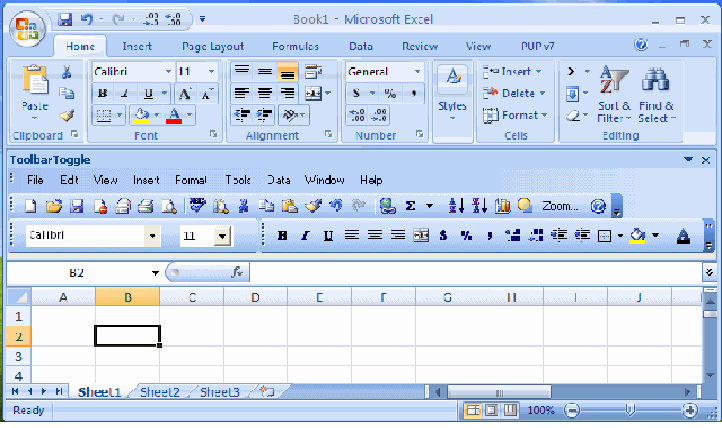Toggle Italic in ToolbarToggle formatting toolbar

click(x=305, y=236)
